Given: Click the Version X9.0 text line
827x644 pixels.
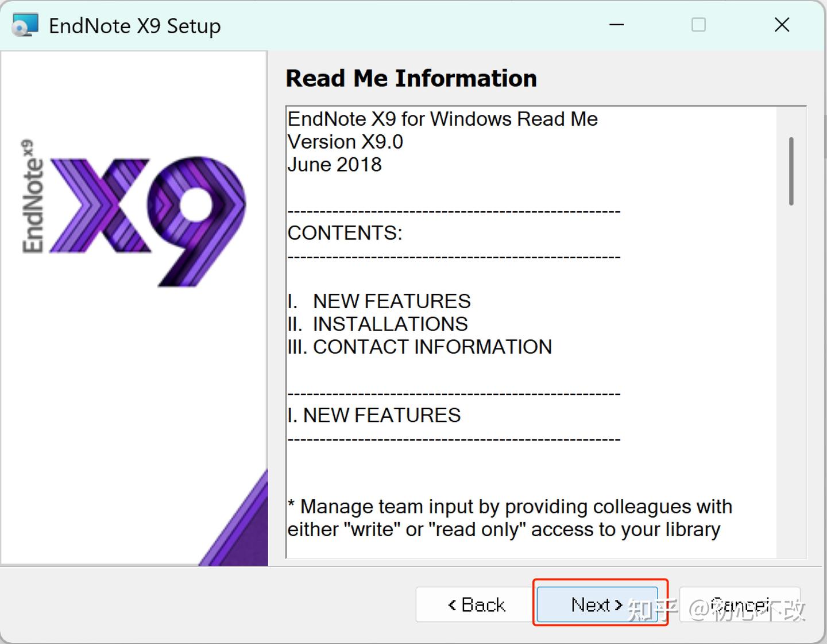Looking at the screenshot, I should (x=345, y=142).
